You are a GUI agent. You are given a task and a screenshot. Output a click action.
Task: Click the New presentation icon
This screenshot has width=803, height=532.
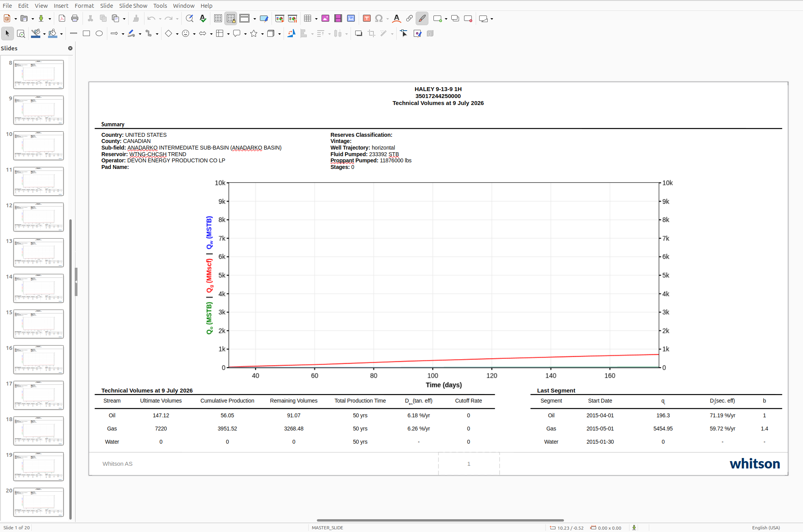(x=7, y=19)
